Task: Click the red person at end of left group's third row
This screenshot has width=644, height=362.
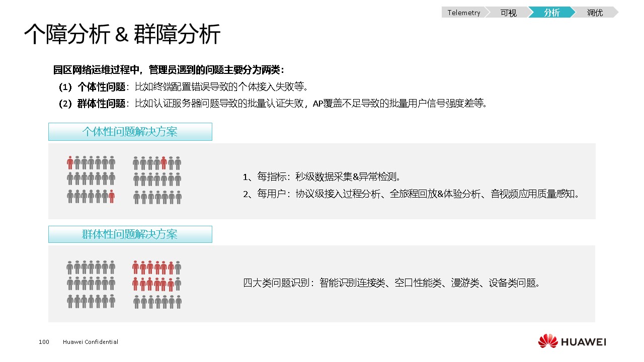Action: [112, 196]
